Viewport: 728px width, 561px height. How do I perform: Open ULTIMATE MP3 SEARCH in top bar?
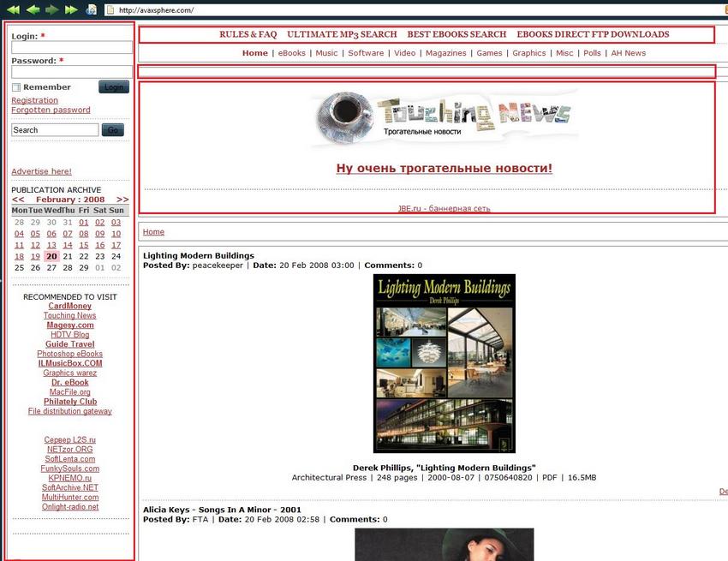pos(343,34)
